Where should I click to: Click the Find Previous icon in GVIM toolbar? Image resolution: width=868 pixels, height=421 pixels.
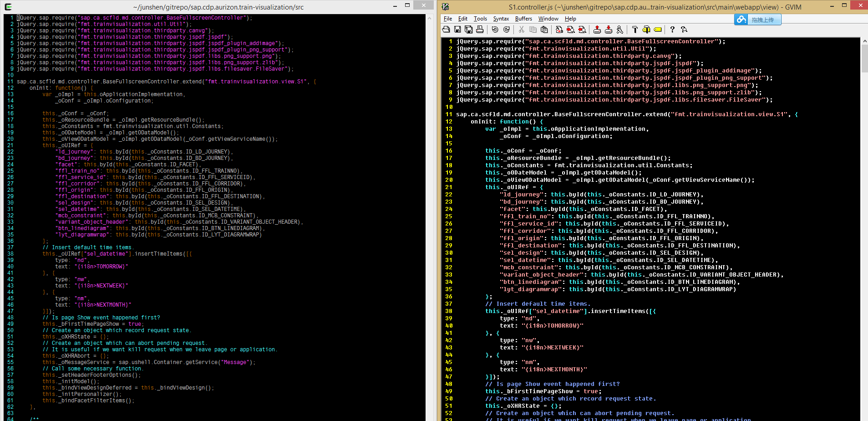pos(582,30)
